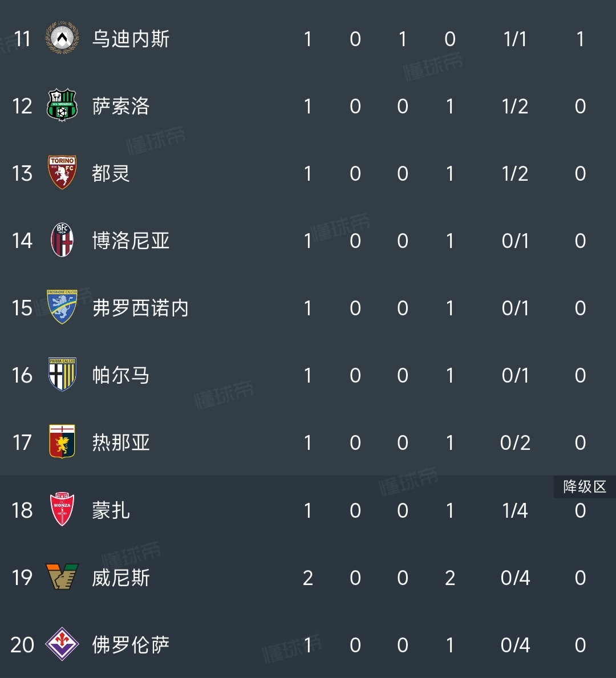Screen dimensions: 616x678
Task: Tap the Parma Calcio badge
Action: [62, 375]
